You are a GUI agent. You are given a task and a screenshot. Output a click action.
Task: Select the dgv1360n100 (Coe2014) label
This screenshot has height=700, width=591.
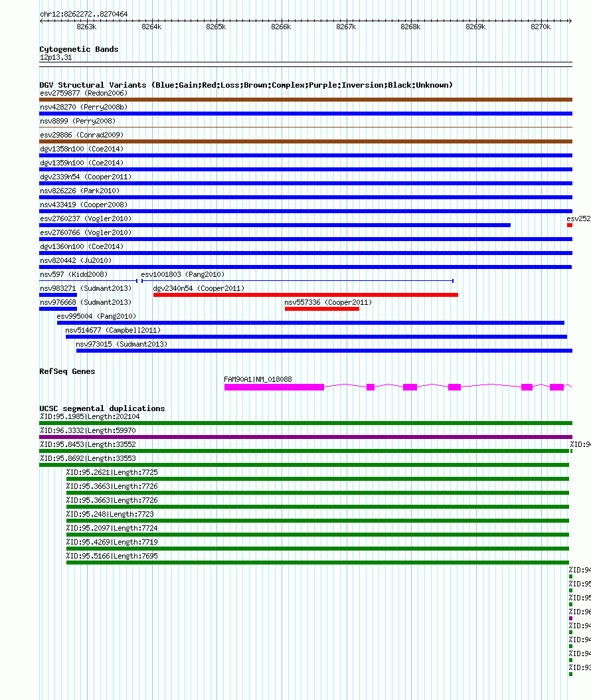[82, 246]
